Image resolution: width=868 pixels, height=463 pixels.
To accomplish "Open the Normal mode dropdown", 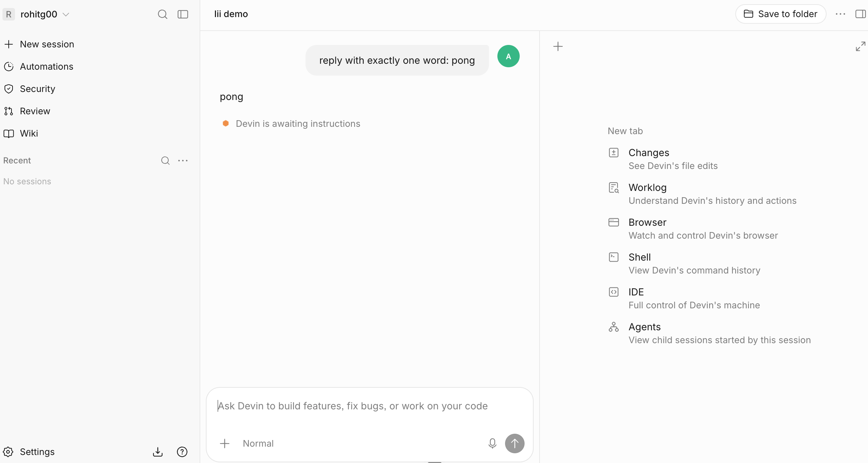I will [x=258, y=443].
